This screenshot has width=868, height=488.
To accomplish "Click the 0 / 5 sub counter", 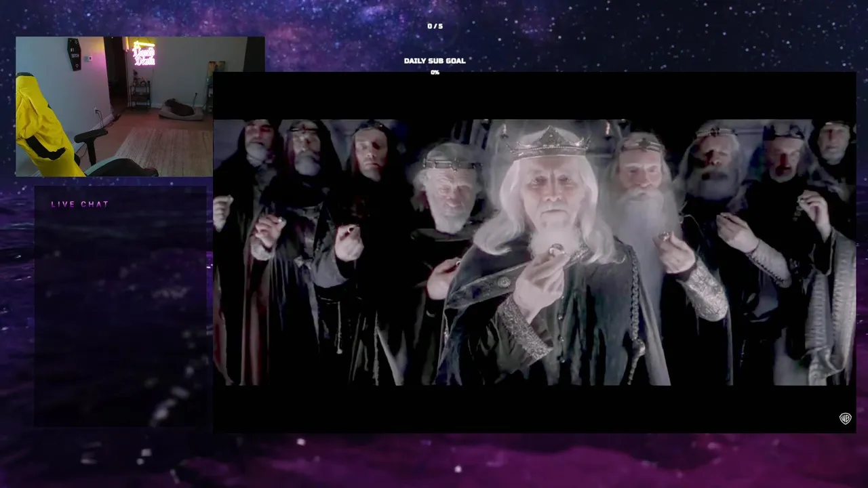I will [x=435, y=26].
